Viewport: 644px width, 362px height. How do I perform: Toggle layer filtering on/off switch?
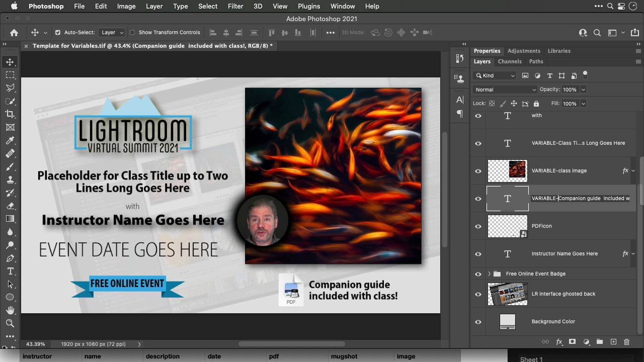pos(585,74)
